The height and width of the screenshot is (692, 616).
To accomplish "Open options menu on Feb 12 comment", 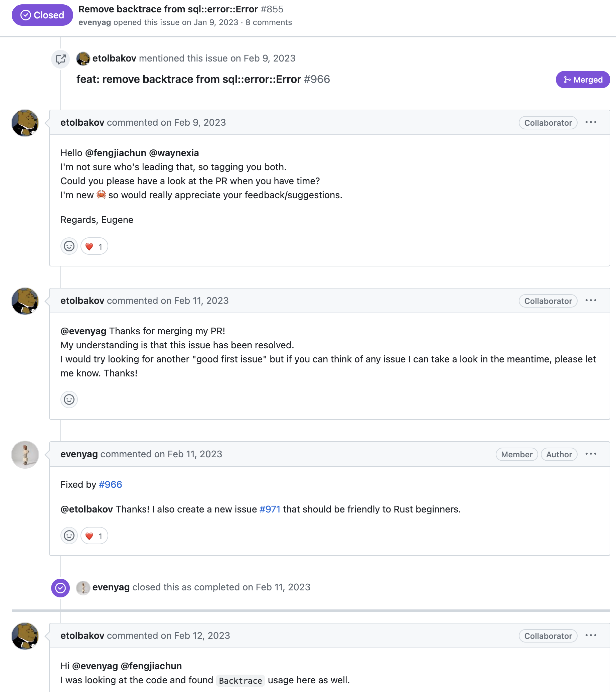I will pyautogui.click(x=591, y=636).
